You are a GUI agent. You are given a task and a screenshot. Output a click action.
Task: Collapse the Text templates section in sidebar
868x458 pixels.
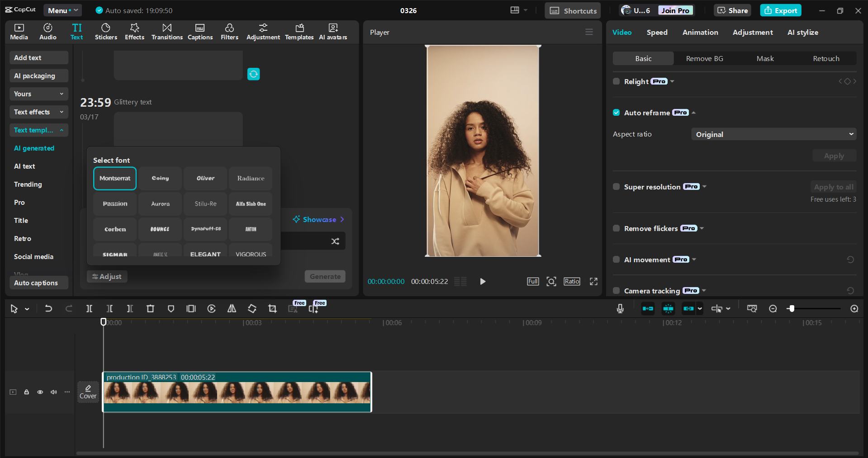point(62,130)
